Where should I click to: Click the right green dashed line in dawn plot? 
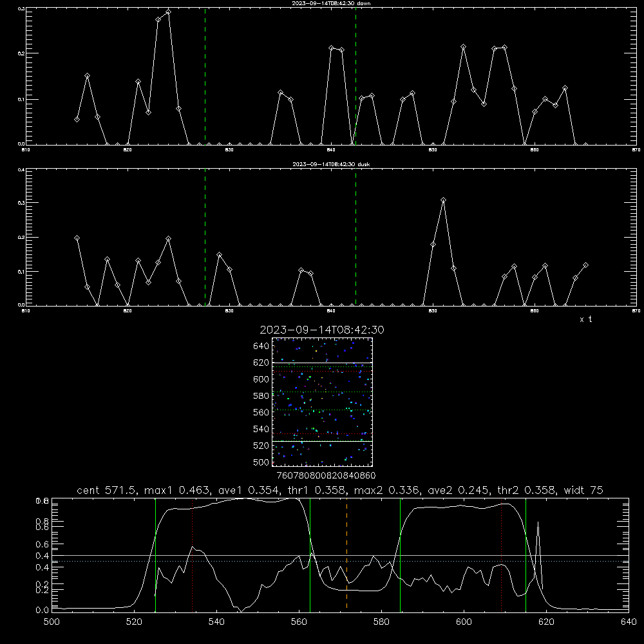[355, 76]
